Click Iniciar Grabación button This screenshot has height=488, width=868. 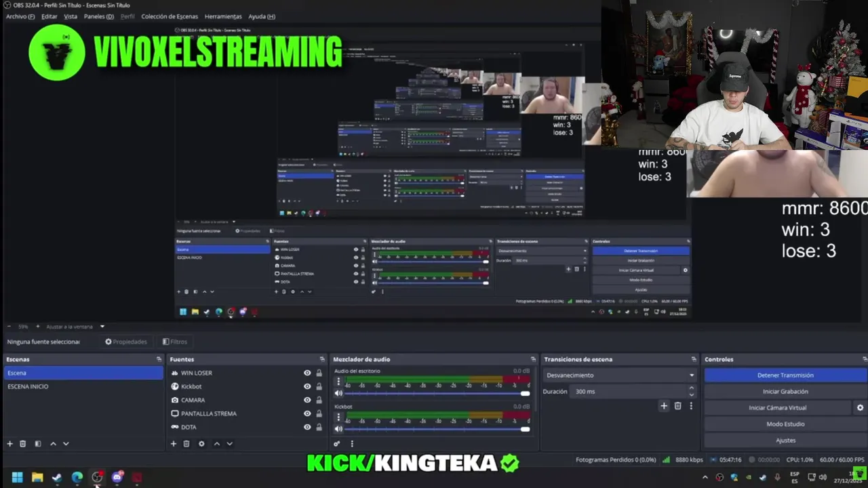(x=785, y=391)
